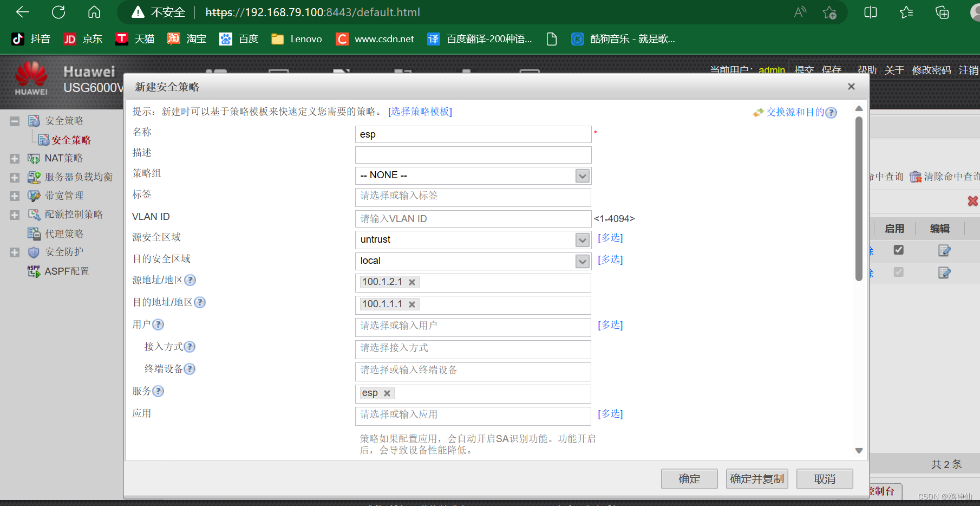Open the Lenovo bookmark folder
Image resolution: width=980 pixels, height=506 pixels.
[x=297, y=38]
